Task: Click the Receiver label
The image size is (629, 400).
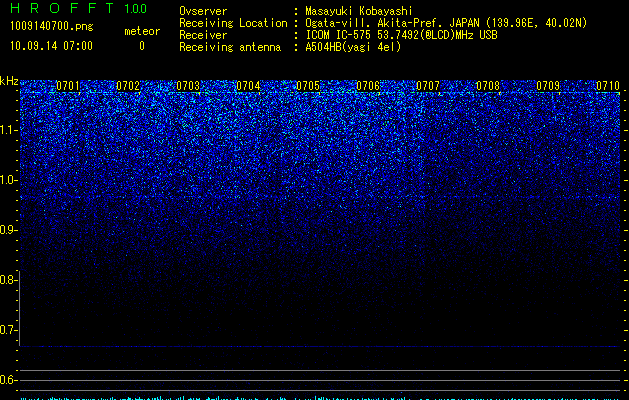Action: click(203, 35)
